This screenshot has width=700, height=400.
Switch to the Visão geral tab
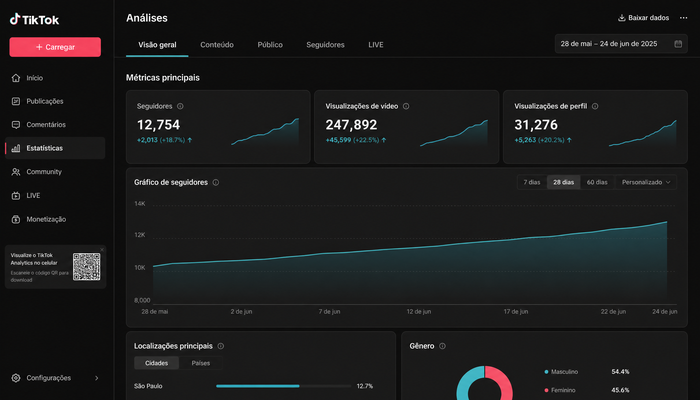(157, 45)
